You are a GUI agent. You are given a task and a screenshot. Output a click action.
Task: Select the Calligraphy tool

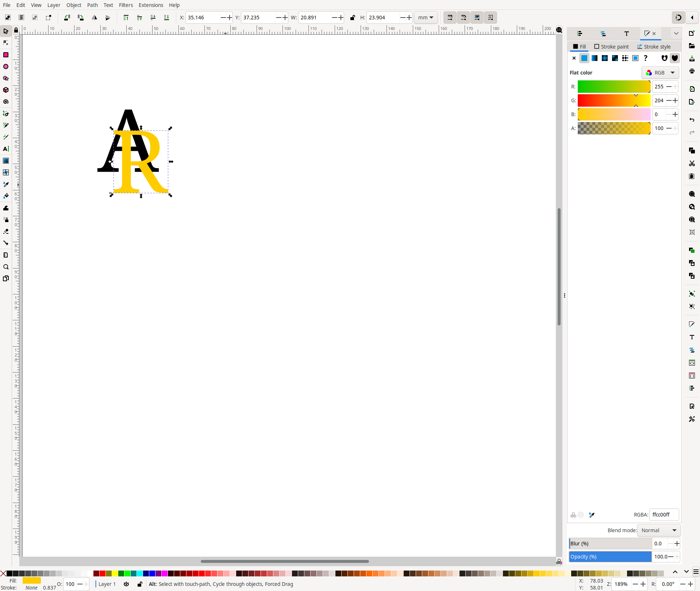click(x=6, y=137)
